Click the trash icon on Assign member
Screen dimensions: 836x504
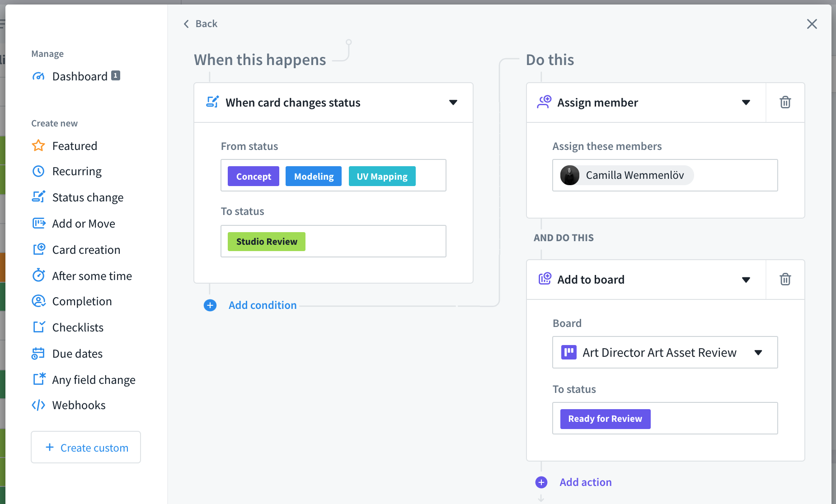[x=785, y=102]
